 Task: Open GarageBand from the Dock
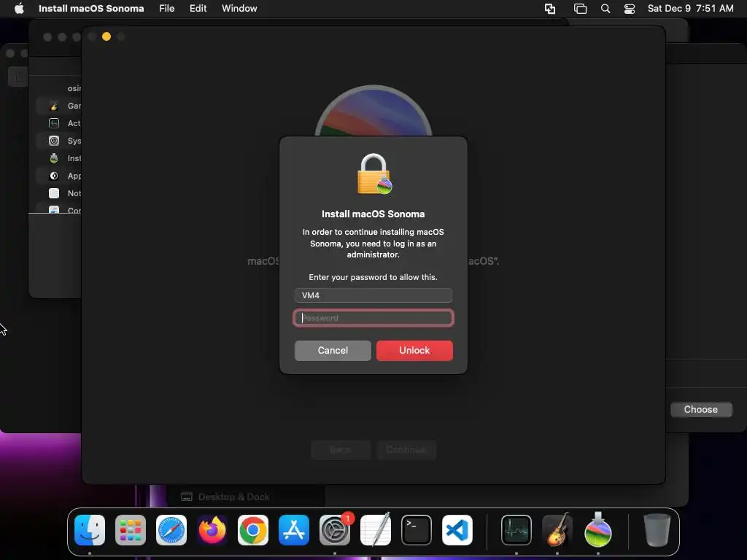coord(557,530)
